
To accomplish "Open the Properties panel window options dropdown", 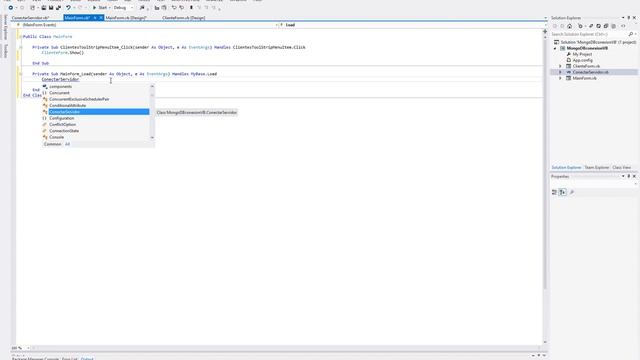I will [x=623, y=177].
